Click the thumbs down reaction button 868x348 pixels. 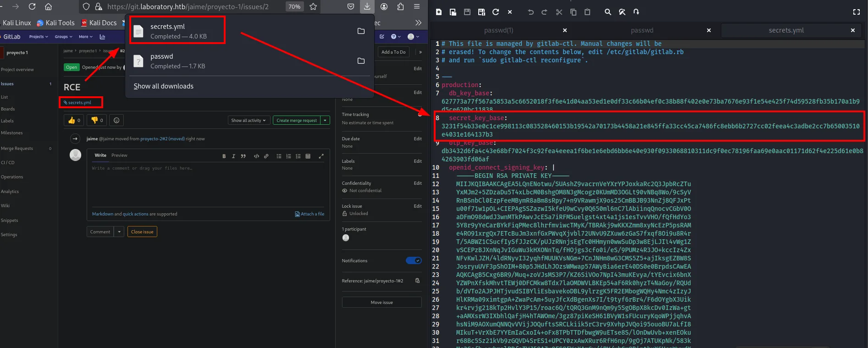point(97,120)
